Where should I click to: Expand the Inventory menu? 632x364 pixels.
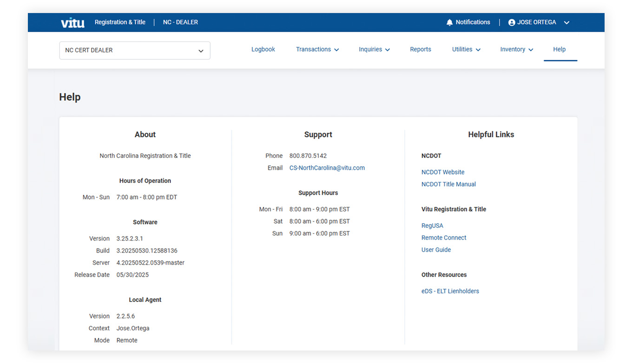[516, 49]
